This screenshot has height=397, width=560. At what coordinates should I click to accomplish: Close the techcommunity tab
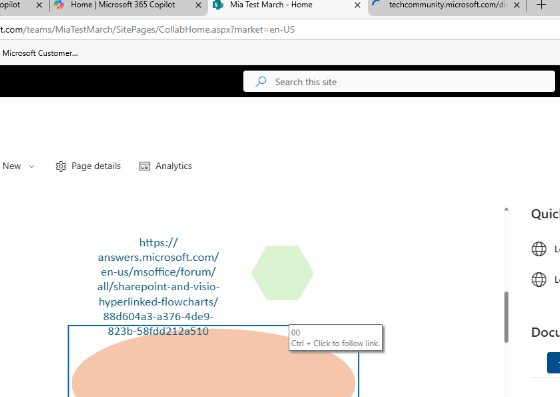coord(516,5)
